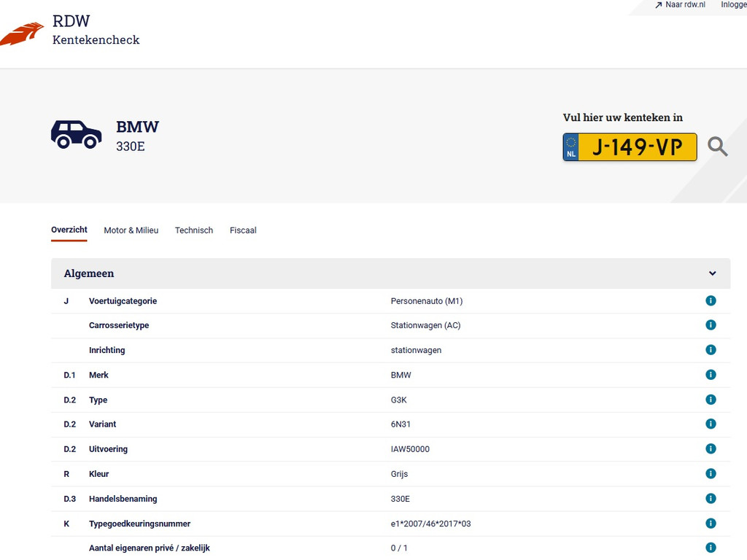
Task: Go to Overzicht tab
Action: coord(69,230)
